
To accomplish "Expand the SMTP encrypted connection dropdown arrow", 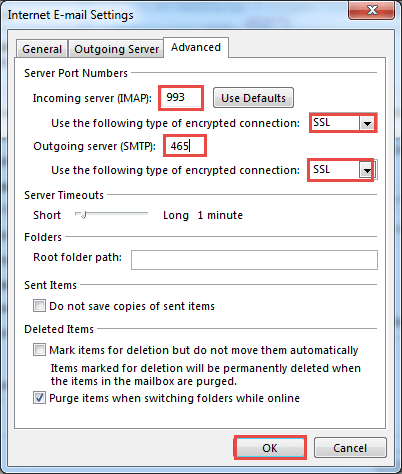I will (367, 171).
